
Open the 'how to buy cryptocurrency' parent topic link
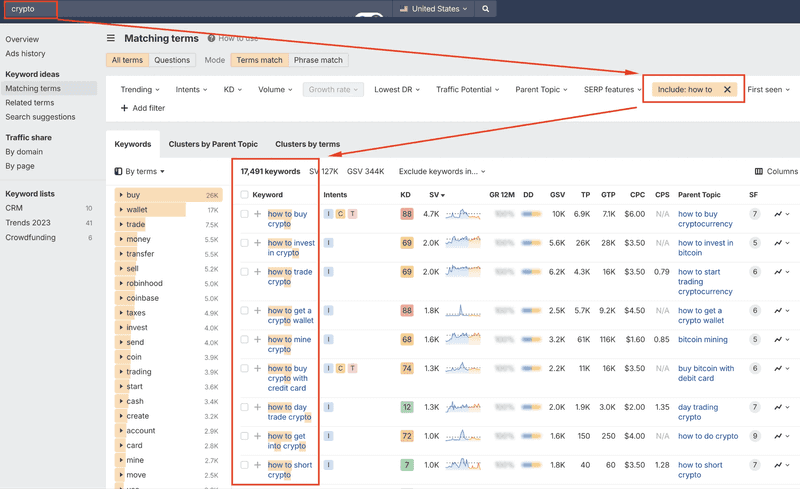pyautogui.click(x=705, y=219)
